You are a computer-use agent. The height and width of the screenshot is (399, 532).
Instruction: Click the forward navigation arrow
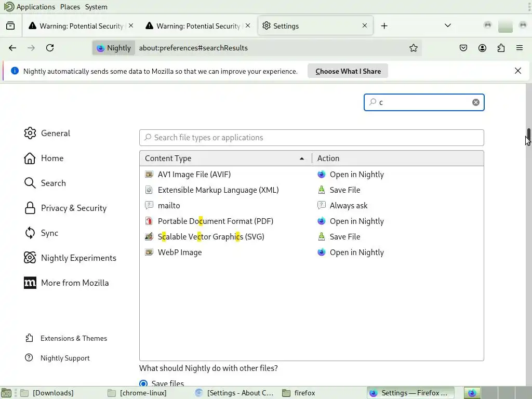click(x=31, y=48)
